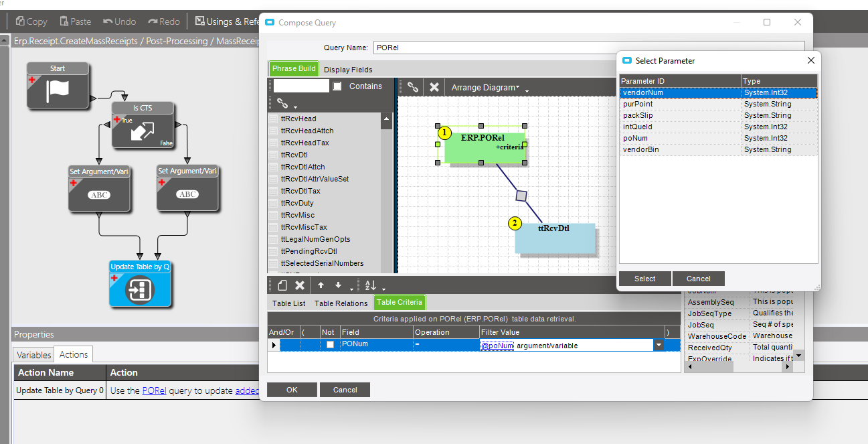The width and height of the screenshot is (868, 444).
Task: Select the right Set Argument/Variable node
Action: [187, 189]
